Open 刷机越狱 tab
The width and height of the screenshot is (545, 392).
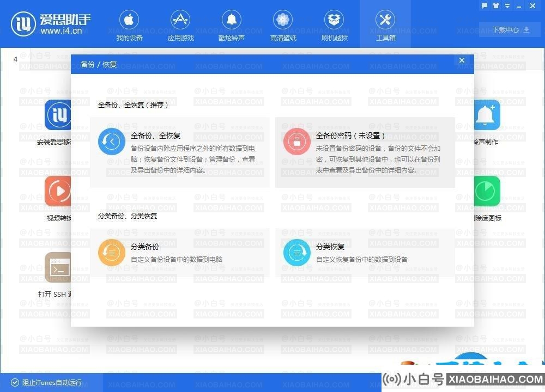pyautogui.click(x=334, y=26)
